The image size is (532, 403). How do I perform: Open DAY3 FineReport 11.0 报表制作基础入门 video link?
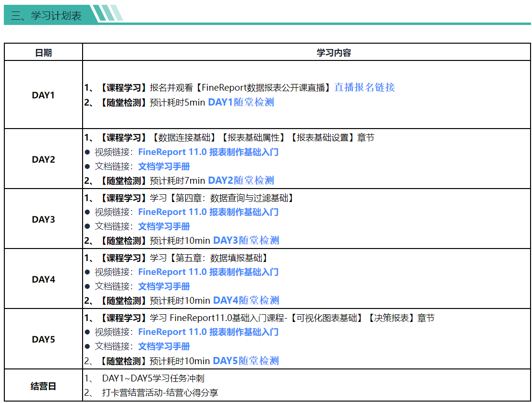tap(208, 212)
